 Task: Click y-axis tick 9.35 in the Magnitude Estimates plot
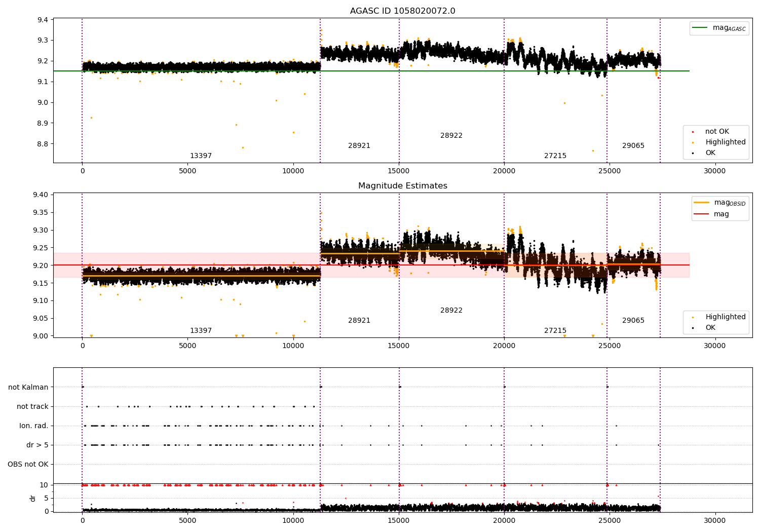point(41,213)
